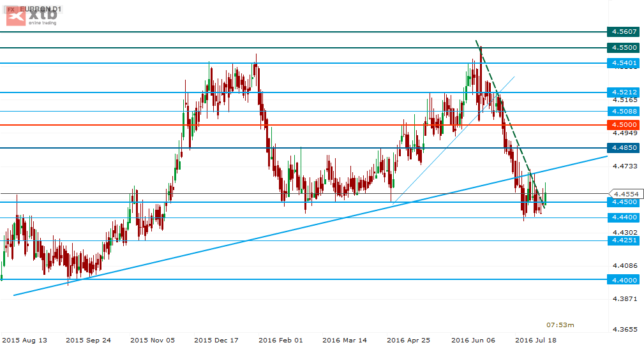Click the 07:53m candle countdown timer
This screenshot has height=345, width=644.
click(560, 325)
